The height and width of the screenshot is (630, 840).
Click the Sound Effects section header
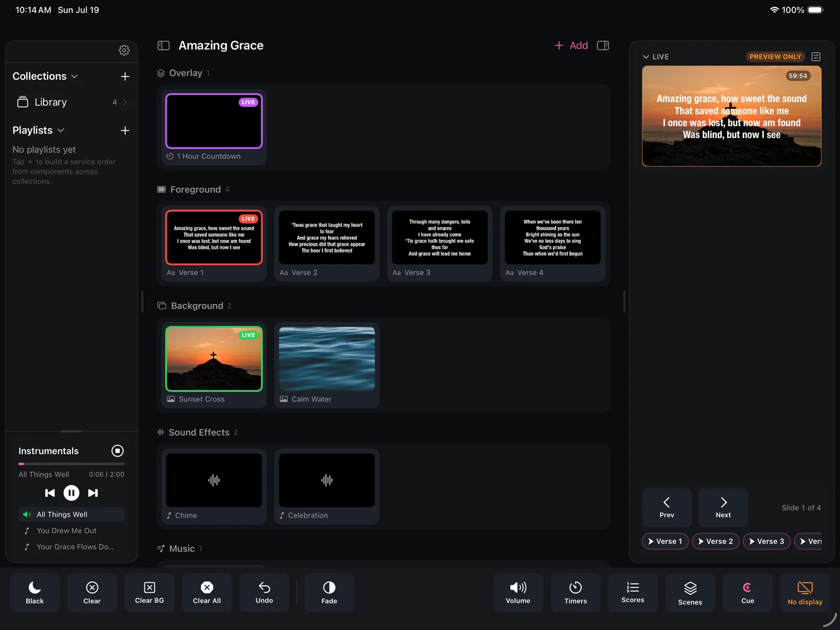[197, 432]
